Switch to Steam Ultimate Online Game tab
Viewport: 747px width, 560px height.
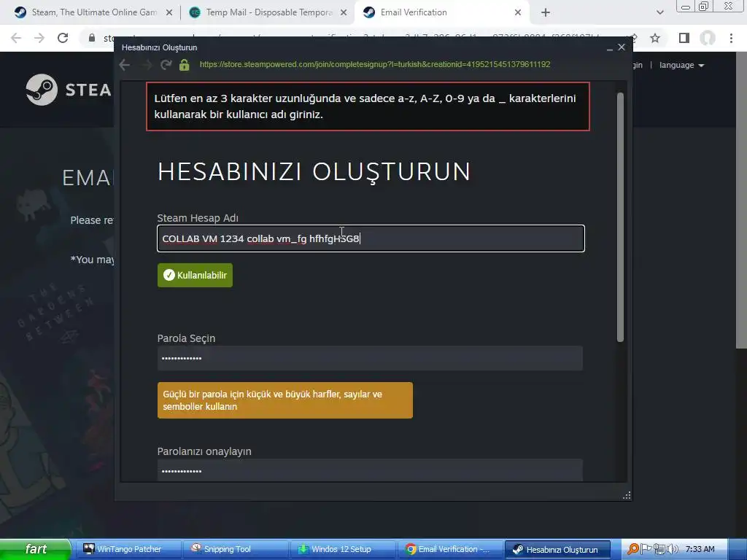click(x=93, y=12)
